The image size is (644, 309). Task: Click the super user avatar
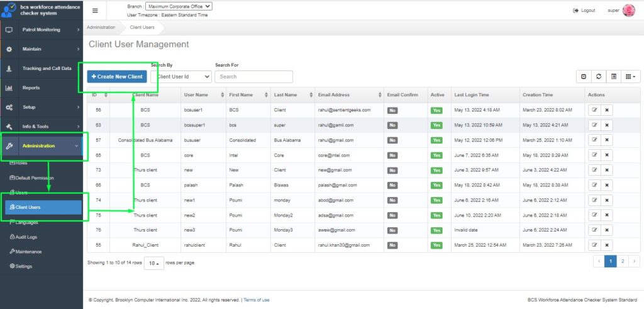point(628,10)
